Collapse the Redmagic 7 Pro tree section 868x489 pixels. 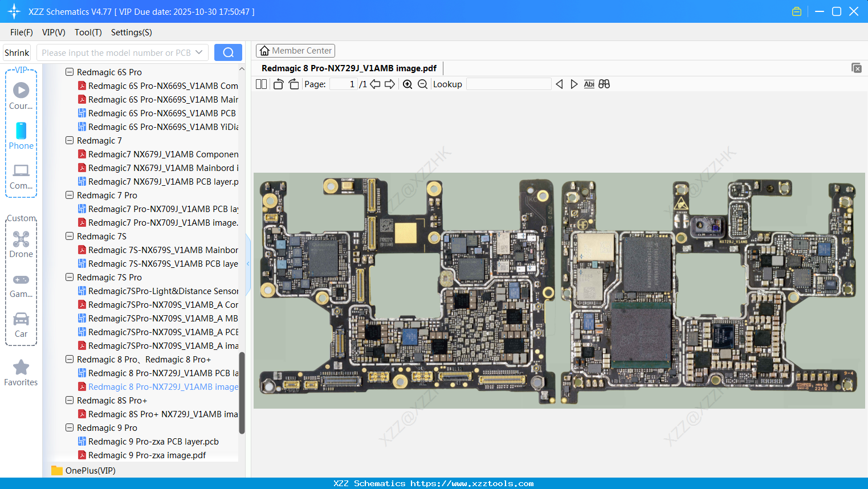pos(69,195)
